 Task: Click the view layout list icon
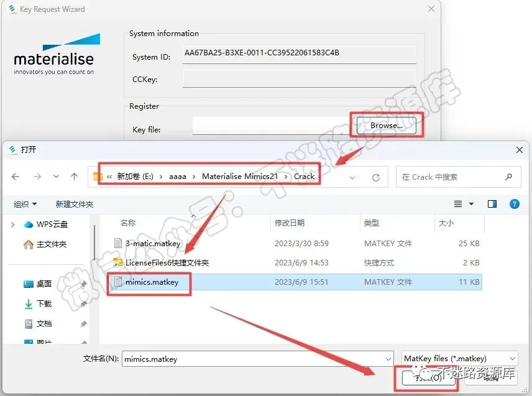pos(458,204)
